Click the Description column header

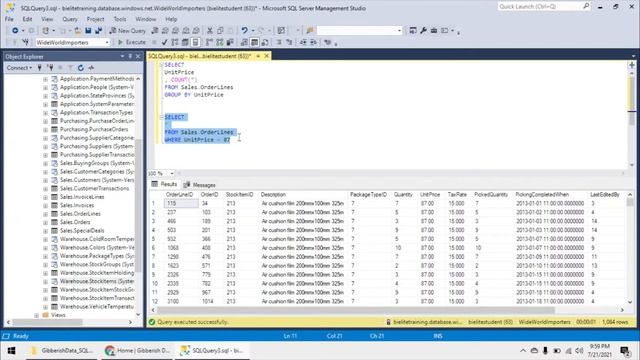click(273, 195)
